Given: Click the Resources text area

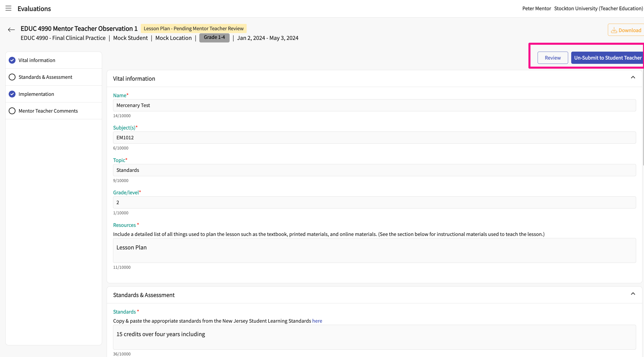Looking at the screenshot, I should point(374,250).
